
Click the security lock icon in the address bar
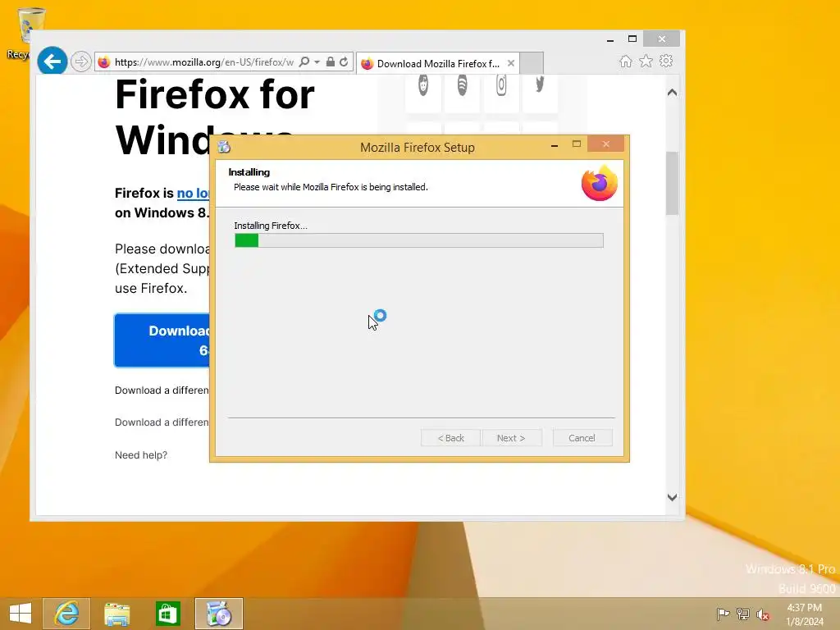331,62
